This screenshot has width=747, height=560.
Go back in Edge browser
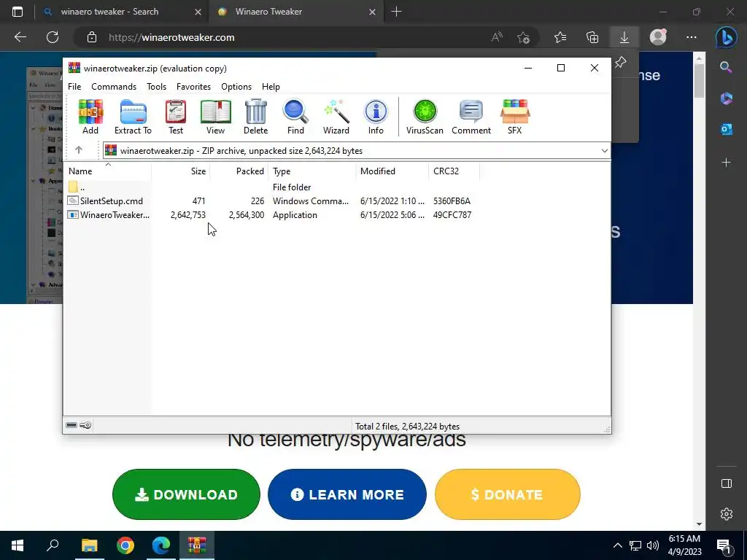tap(20, 37)
